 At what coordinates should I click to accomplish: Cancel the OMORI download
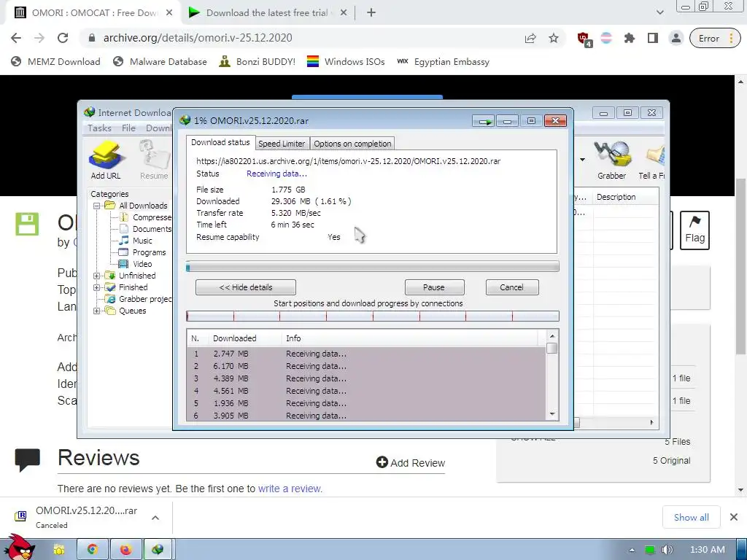pos(511,287)
